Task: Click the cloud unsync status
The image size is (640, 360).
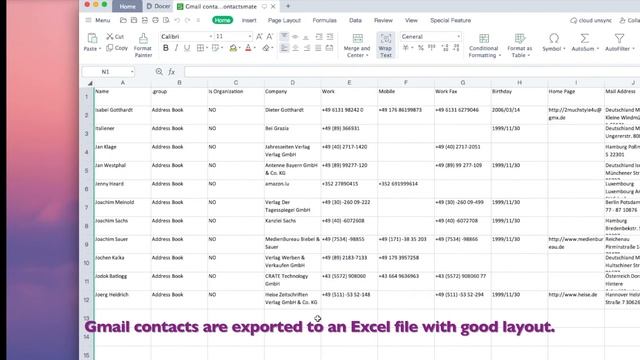Action: point(591,20)
